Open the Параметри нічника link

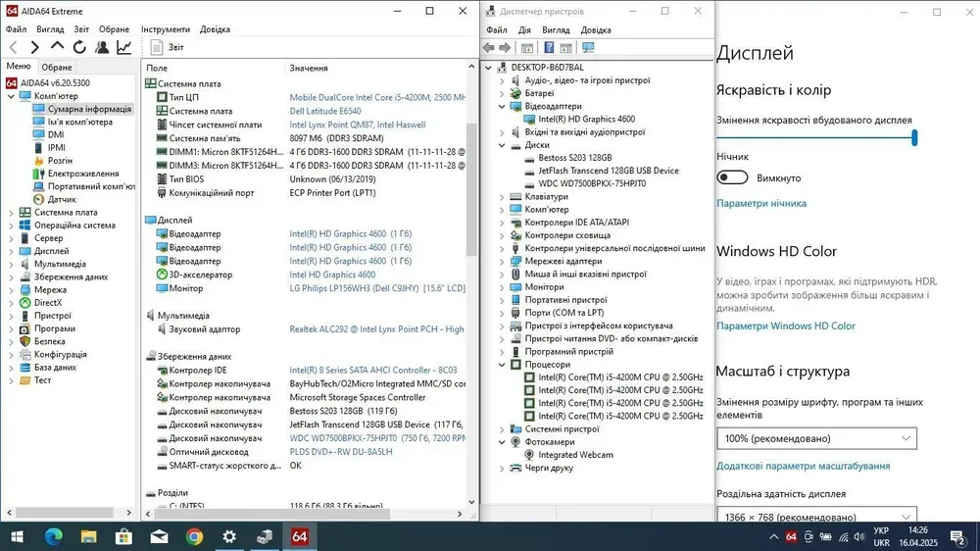coord(760,203)
